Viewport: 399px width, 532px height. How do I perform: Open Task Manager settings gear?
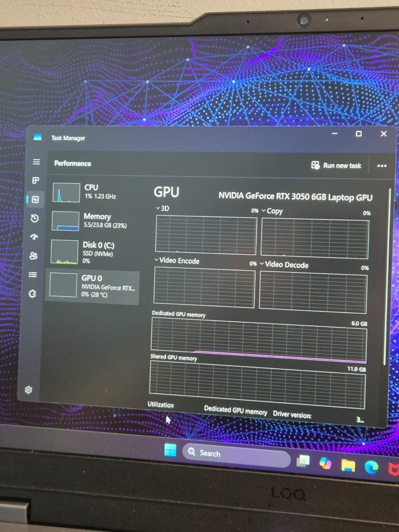point(29,390)
